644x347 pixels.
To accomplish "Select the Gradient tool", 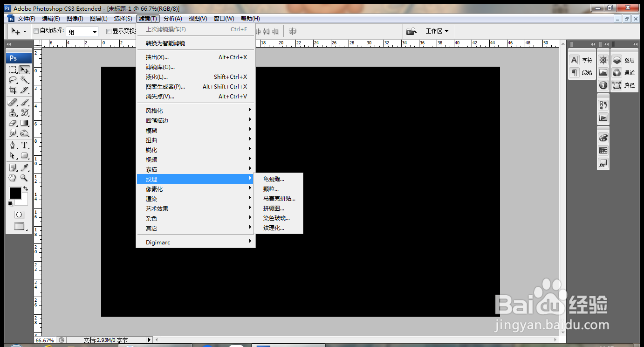I will (24, 123).
